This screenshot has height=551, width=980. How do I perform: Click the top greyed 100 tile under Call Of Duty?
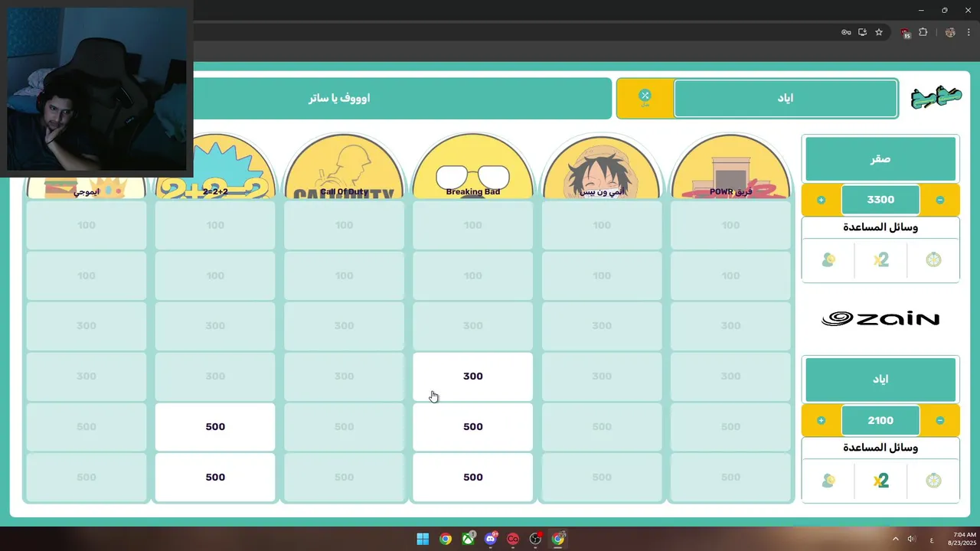[344, 225]
